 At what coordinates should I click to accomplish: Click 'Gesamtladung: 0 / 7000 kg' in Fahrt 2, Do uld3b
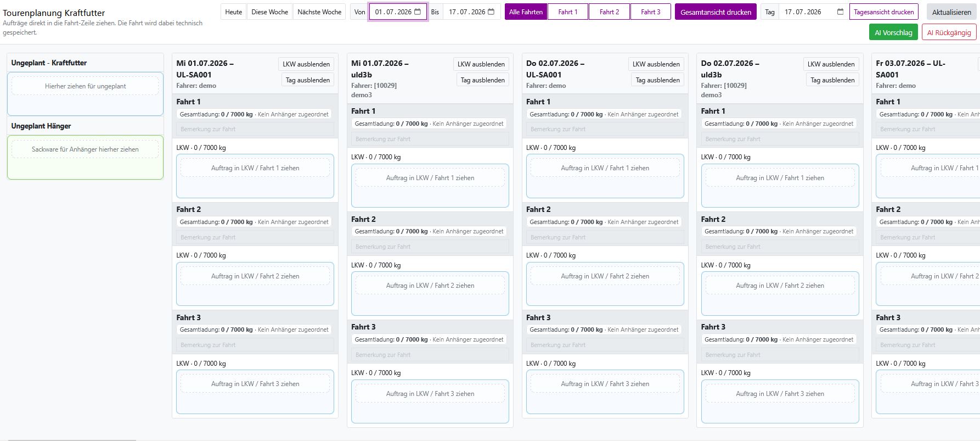pos(741,231)
